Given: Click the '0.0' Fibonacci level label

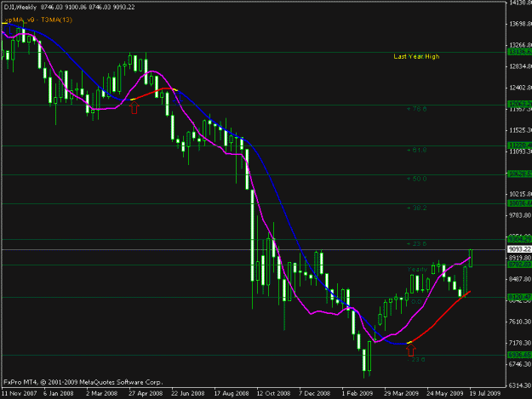Looking at the screenshot, I should click(416, 302).
